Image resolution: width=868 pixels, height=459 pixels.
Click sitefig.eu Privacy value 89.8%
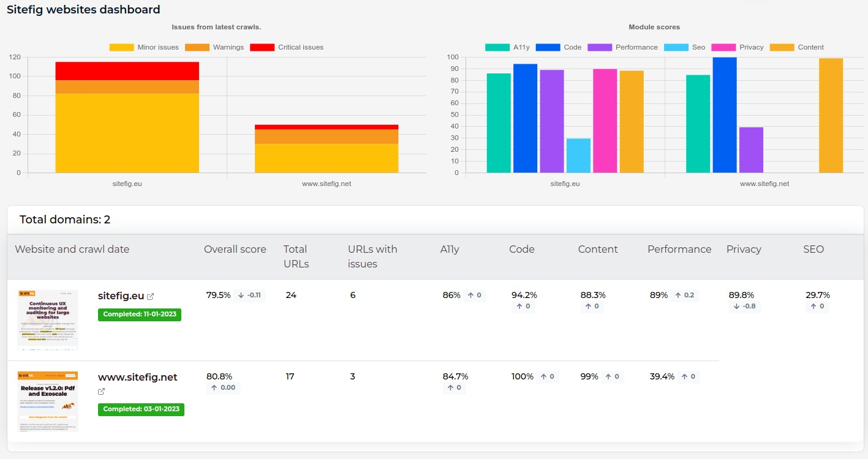click(x=741, y=295)
